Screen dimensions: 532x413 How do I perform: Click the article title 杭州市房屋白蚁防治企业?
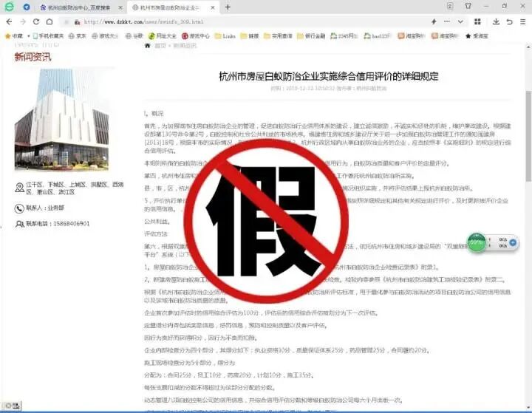[x=328, y=76]
